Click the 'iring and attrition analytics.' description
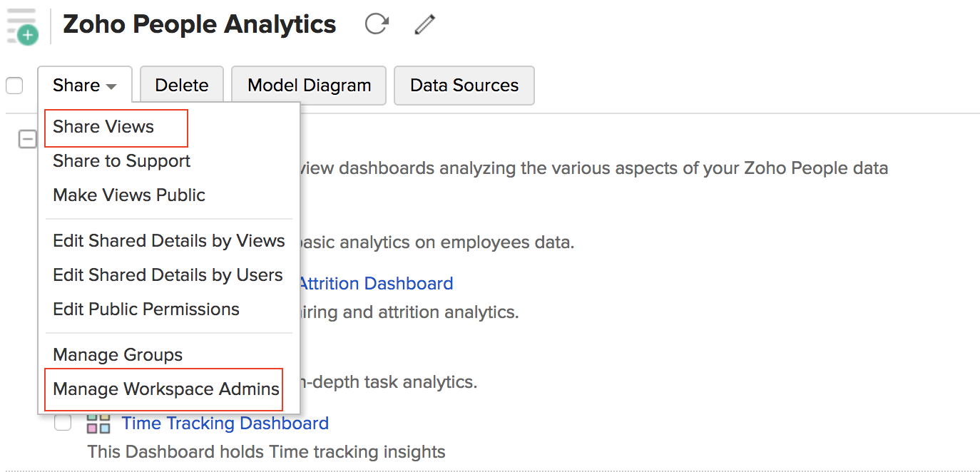Screen dimensions: 980x472 click(x=410, y=312)
